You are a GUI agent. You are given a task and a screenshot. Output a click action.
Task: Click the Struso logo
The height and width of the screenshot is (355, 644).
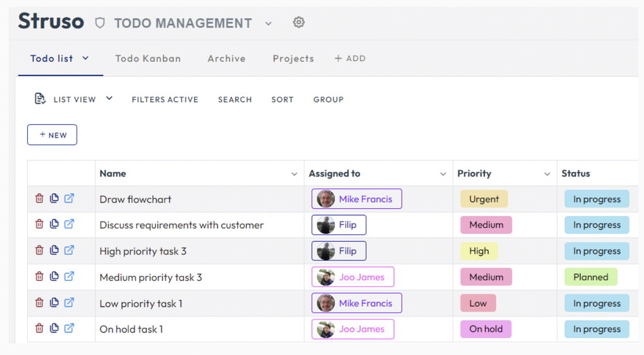pos(51,21)
